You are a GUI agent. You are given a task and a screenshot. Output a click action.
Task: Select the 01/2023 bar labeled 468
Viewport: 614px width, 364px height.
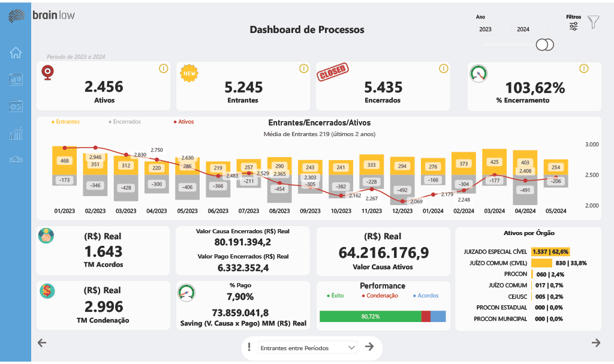(x=65, y=161)
